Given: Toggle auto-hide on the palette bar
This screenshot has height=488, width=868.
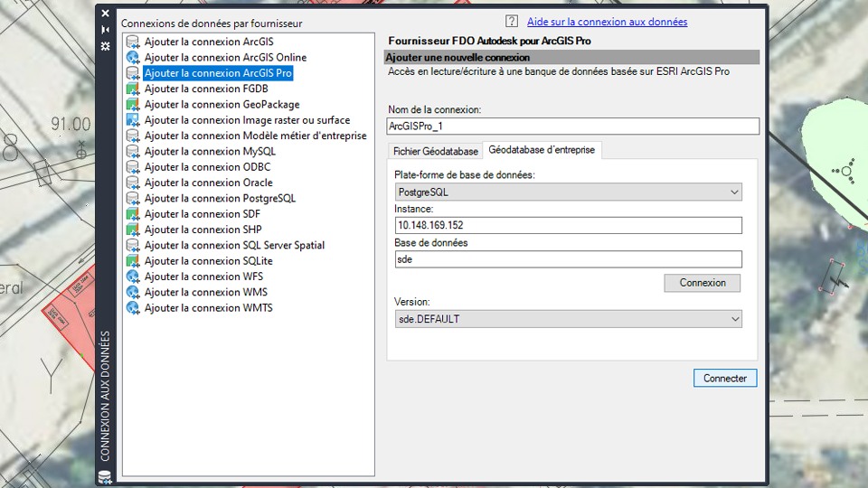Looking at the screenshot, I should pos(105,29).
